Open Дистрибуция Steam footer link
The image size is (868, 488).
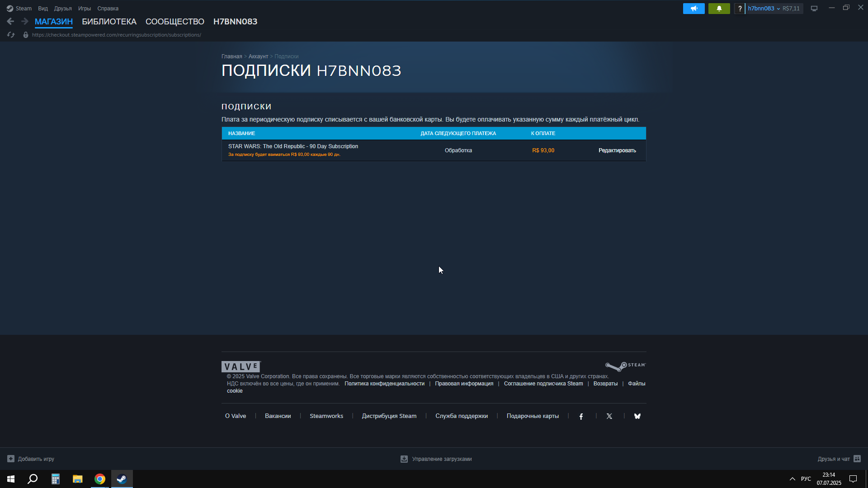tap(389, 416)
